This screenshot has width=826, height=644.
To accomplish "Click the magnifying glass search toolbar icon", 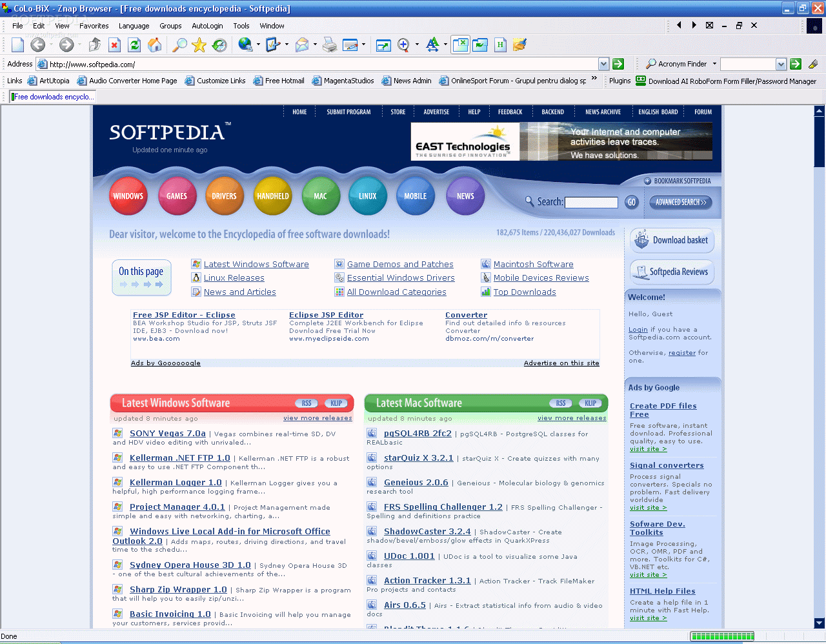I will [179, 45].
